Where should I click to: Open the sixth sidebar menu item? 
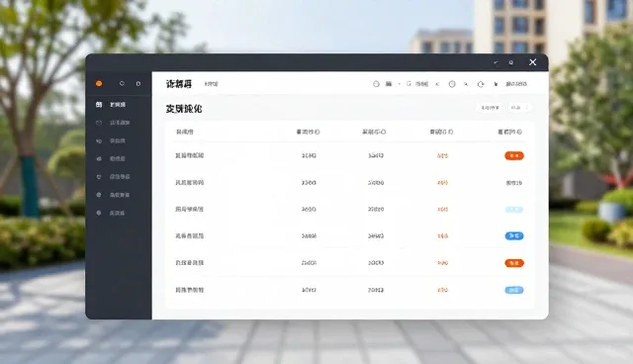(113, 195)
